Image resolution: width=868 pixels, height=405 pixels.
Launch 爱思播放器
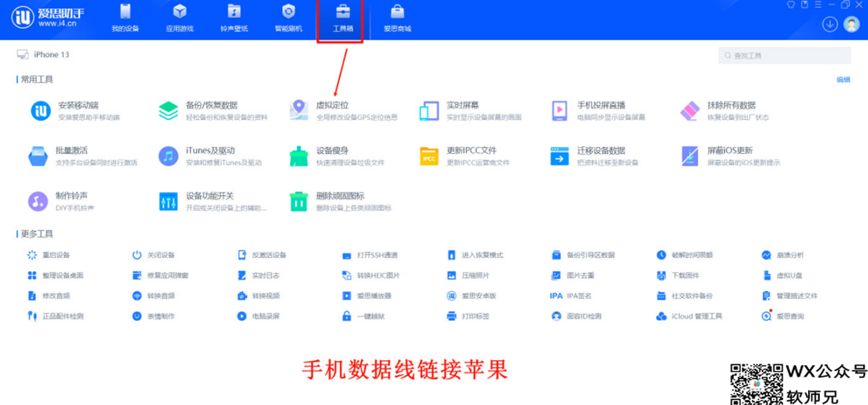click(x=366, y=296)
